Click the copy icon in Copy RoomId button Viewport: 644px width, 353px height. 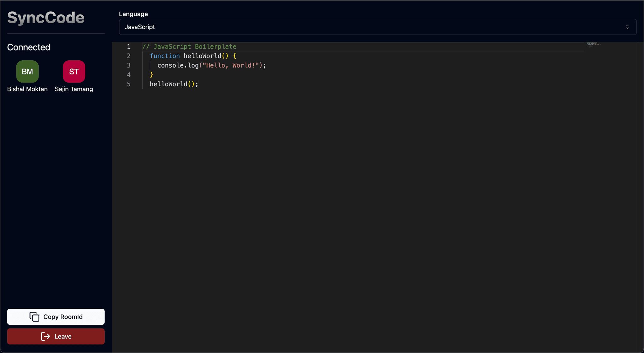[x=34, y=317]
